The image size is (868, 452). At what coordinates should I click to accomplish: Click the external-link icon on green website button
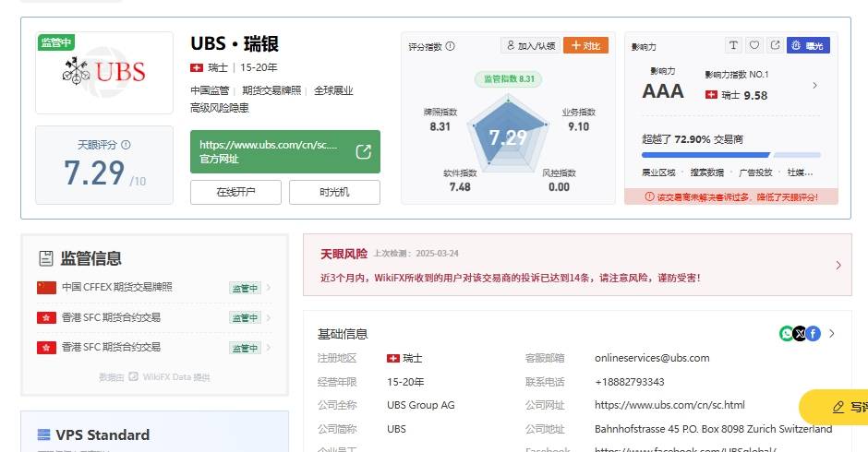pos(363,151)
